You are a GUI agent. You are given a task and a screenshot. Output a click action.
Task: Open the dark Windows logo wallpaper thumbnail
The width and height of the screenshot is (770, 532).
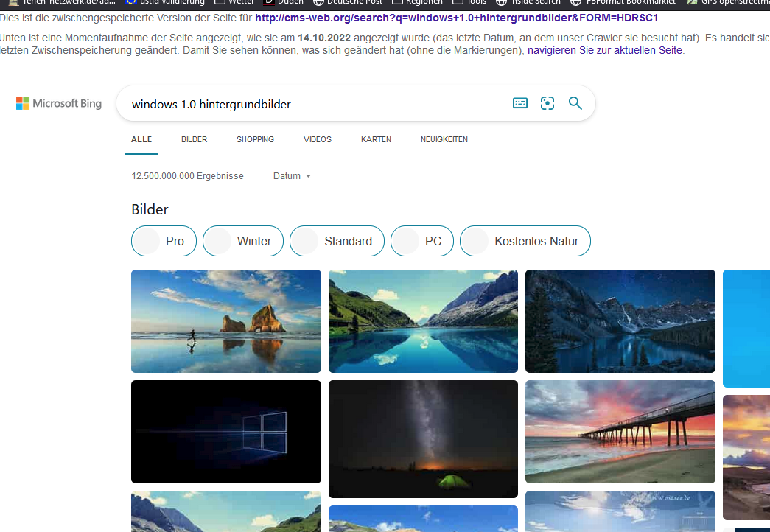coord(226,431)
